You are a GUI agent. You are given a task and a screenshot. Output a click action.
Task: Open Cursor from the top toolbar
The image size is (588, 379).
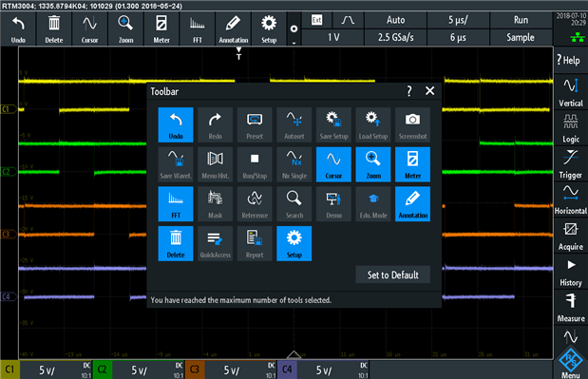point(90,28)
